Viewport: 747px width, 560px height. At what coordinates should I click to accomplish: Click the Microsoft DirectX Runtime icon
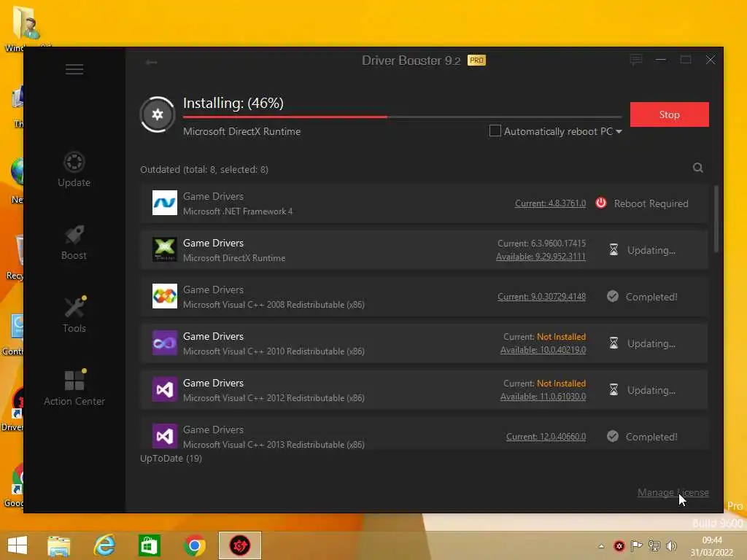coord(164,249)
